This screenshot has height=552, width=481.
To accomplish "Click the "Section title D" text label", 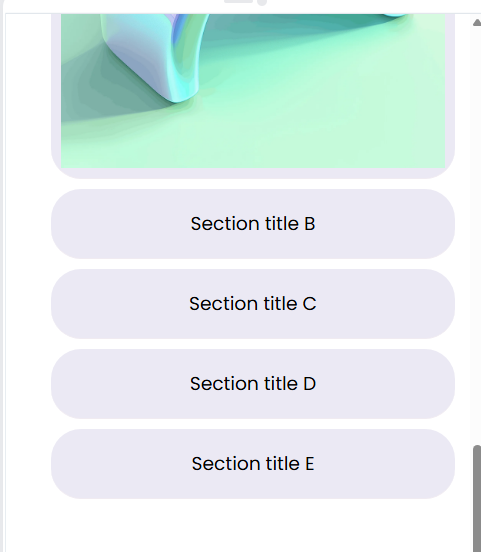I will (x=253, y=384).
